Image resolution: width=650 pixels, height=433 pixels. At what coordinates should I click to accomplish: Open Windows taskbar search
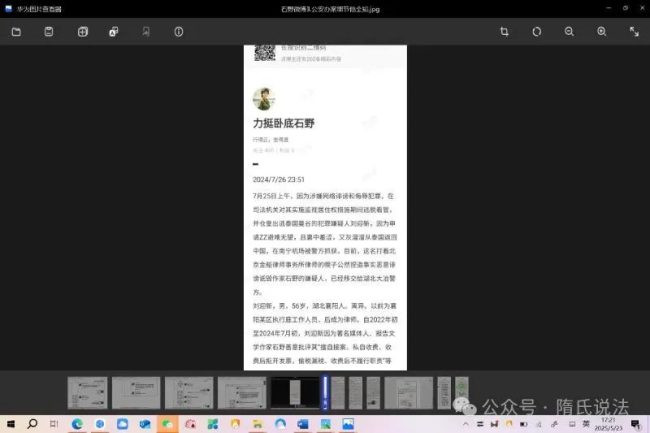coord(32,424)
